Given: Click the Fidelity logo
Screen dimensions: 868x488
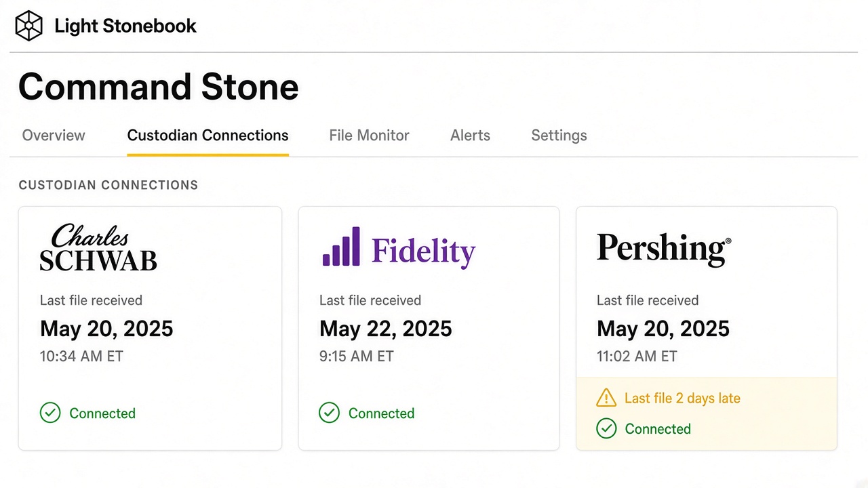Looking at the screenshot, I should pyautogui.click(x=399, y=249).
